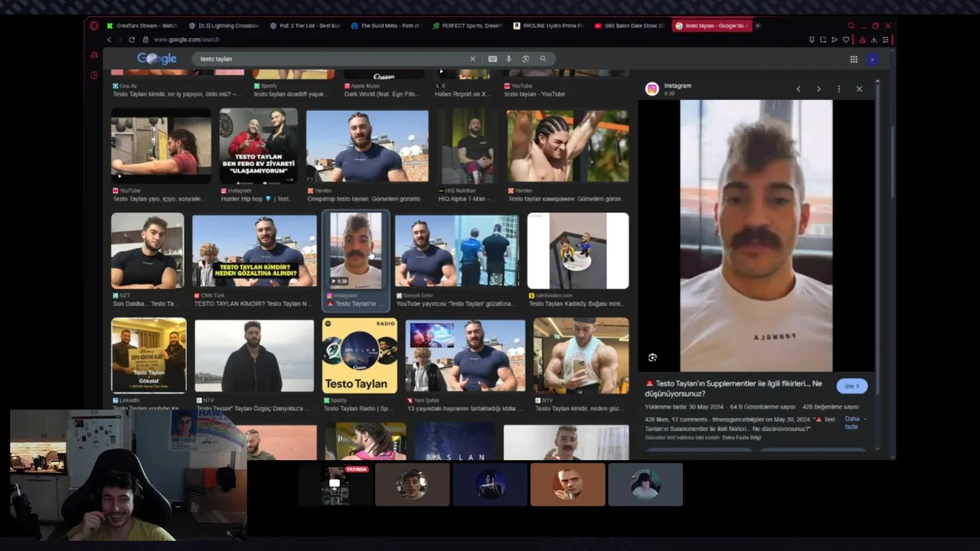Viewport: 980px width, 551px height.
Task: Show previous image in preview panel
Action: coord(799,89)
